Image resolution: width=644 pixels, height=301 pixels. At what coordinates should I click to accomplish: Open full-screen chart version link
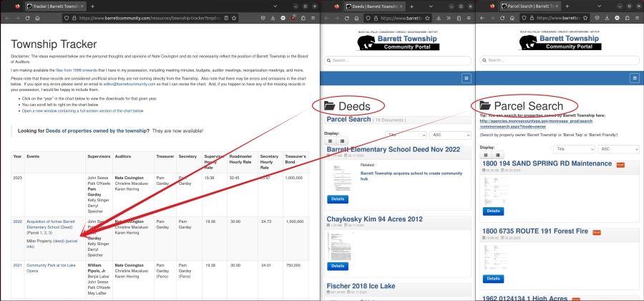coord(83,110)
